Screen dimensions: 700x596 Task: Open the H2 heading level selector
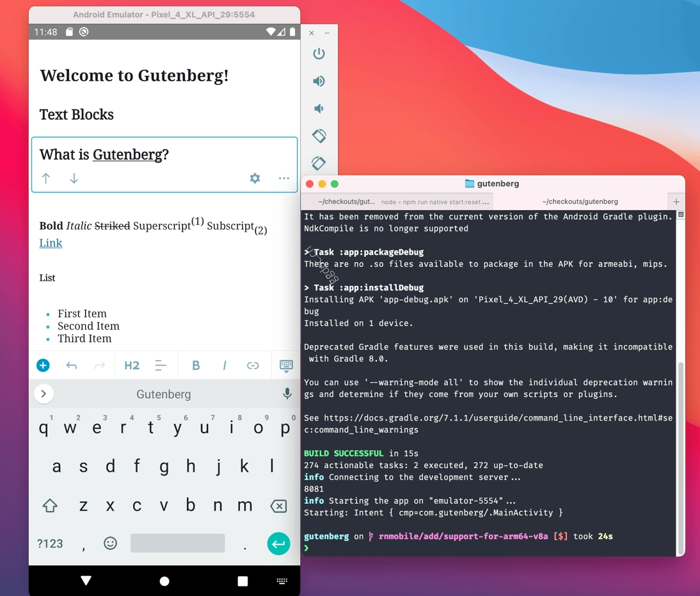(x=132, y=366)
